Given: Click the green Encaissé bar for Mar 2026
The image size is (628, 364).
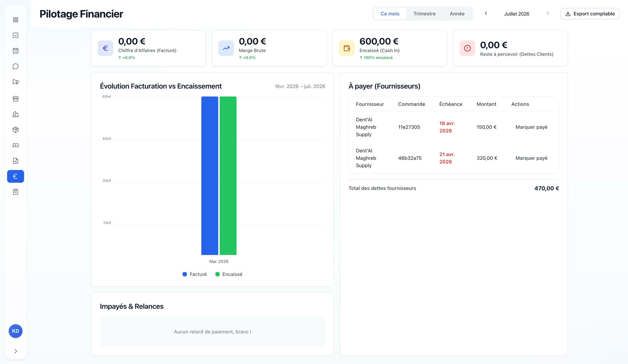Looking at the screenshot, I should (x=228, y=176).
